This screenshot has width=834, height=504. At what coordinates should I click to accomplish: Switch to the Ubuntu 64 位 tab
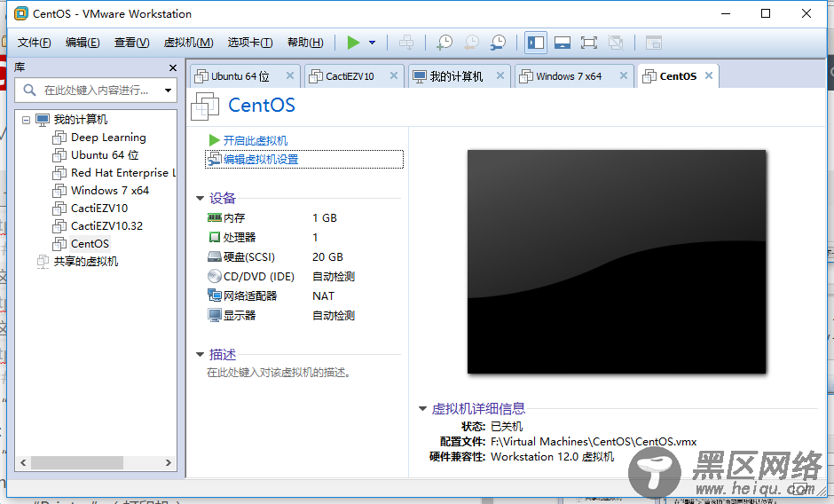coord(240,76)
